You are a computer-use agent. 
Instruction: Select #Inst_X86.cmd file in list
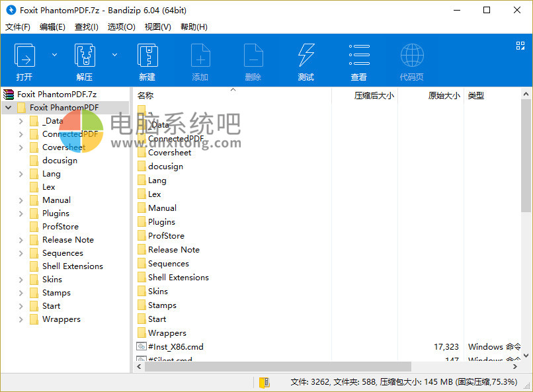click(176, 347)
